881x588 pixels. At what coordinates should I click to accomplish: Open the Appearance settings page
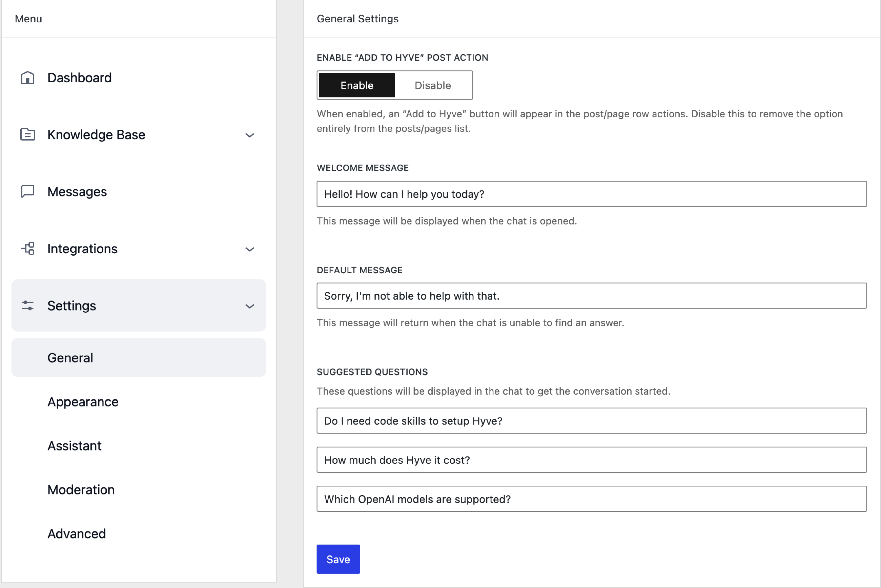pyautogui.click(x=83, y=402)
